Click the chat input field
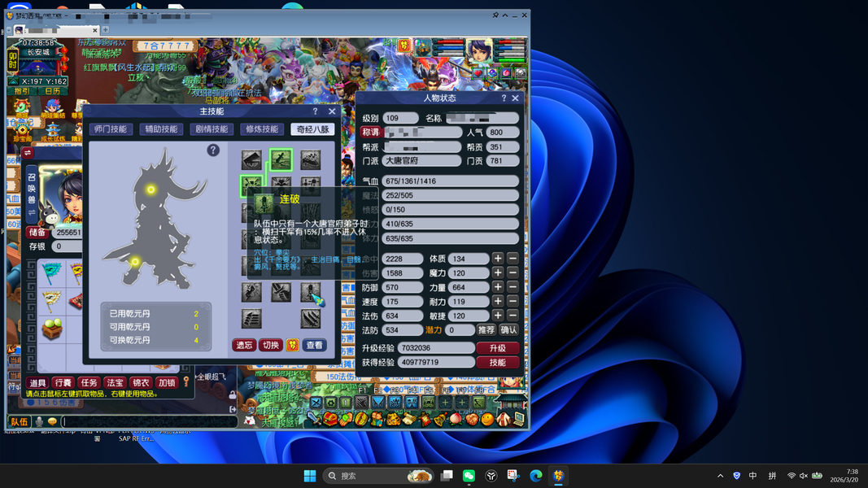 pos(150,421)
